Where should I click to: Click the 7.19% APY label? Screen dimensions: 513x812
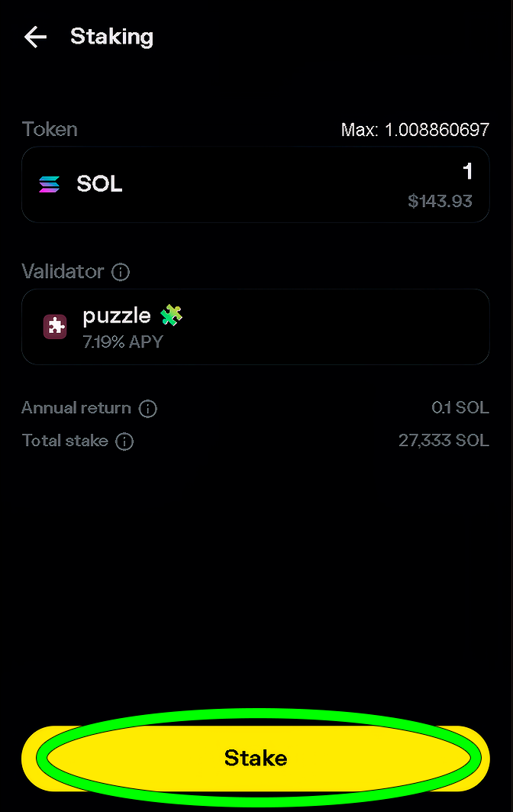(123, 342)
